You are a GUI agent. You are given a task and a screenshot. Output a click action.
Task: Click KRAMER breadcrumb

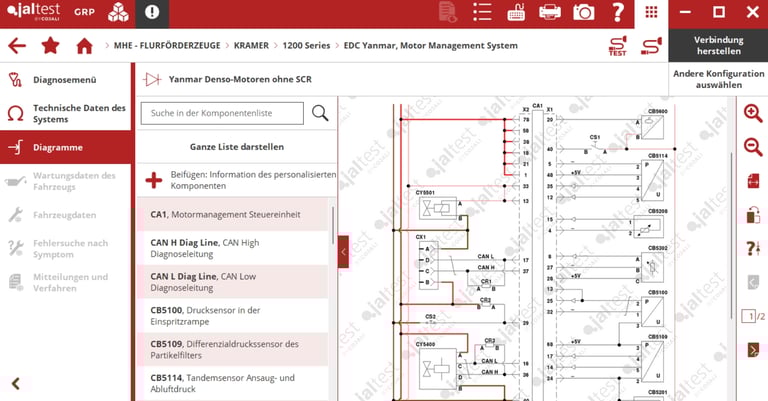[x=251, y=46]
